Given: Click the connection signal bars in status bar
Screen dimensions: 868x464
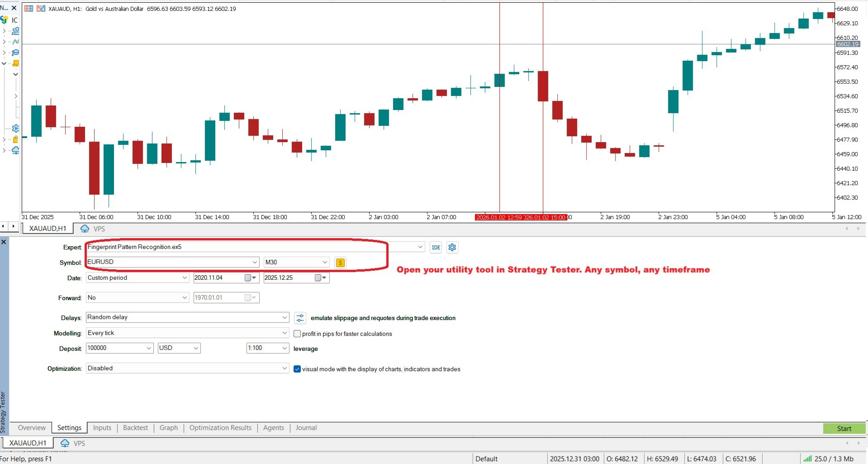Looking at the screenshot, I should [x=807, y=459].
